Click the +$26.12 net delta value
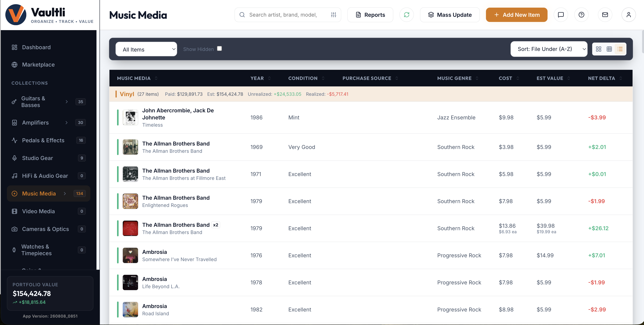 [x=598, y=228]
